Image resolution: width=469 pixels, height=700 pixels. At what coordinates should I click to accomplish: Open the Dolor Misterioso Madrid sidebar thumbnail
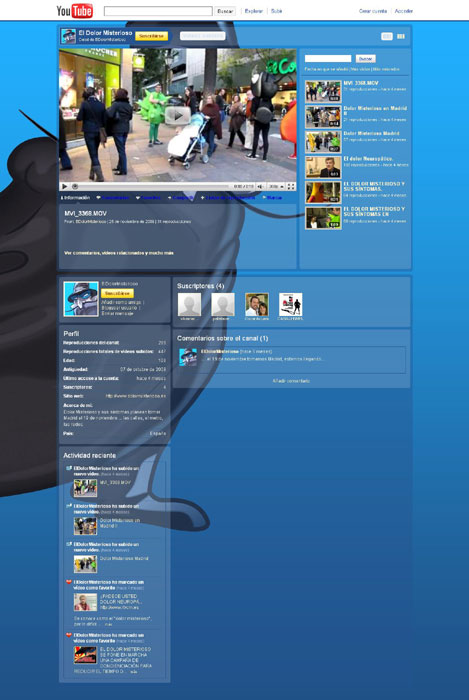point(323,142)
